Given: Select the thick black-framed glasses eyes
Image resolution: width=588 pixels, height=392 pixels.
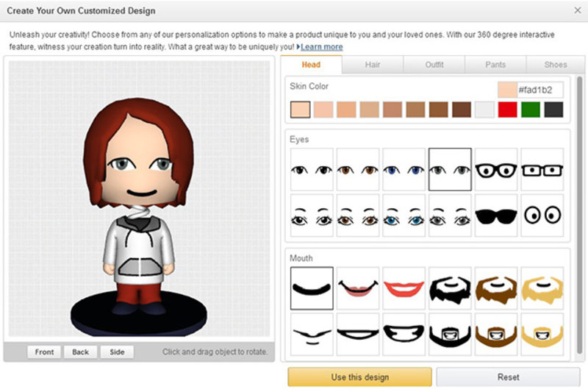Looking at the screenshot, I should [x=495, y=170].
